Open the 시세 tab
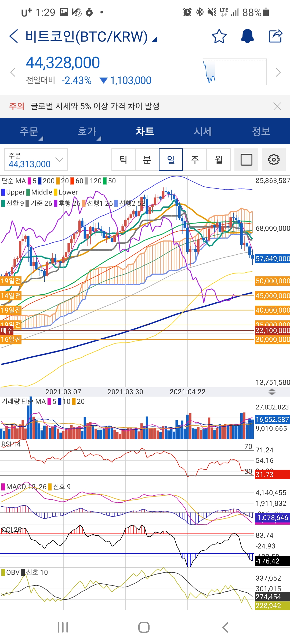This screenshot has height=644, width=290. (203, 131)
